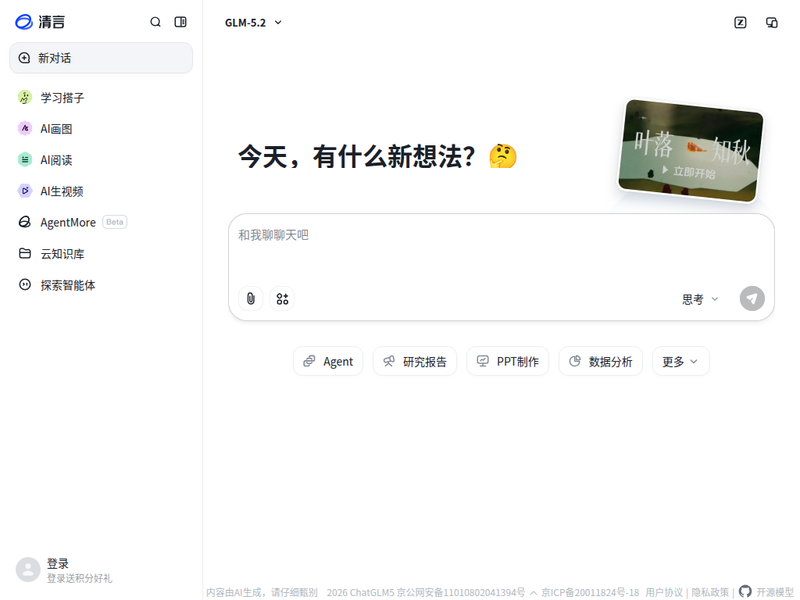Open the 隐私政策 link
The width and height of the screenshot is (800, 600).
pyautogui.click(x=710, y=592)
